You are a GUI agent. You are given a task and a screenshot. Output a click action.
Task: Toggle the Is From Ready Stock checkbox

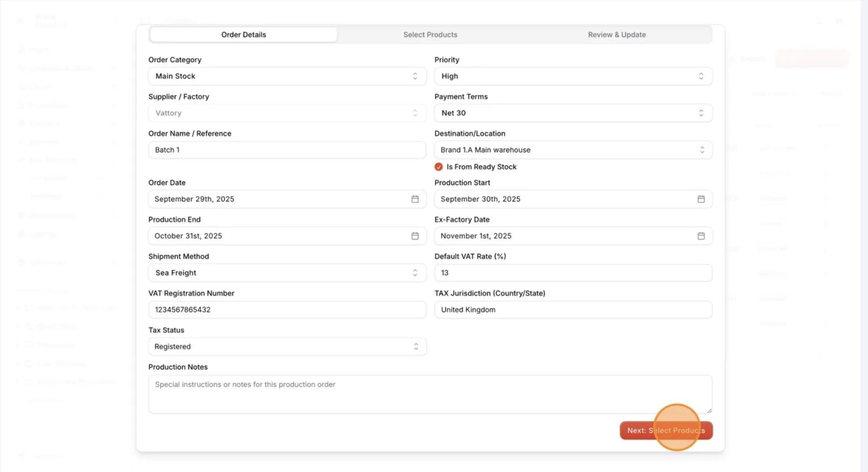[x=439, y=167]
